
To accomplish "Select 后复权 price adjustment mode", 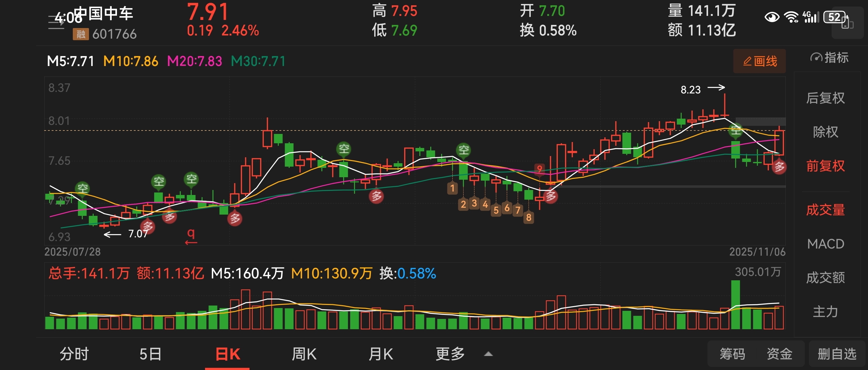I will click(x=825, y=98).
